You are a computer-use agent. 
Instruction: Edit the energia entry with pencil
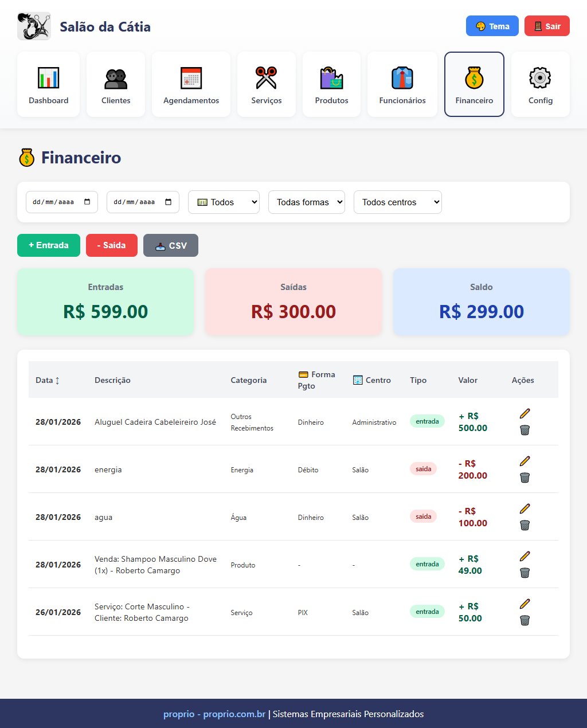(x=525, y=461)
